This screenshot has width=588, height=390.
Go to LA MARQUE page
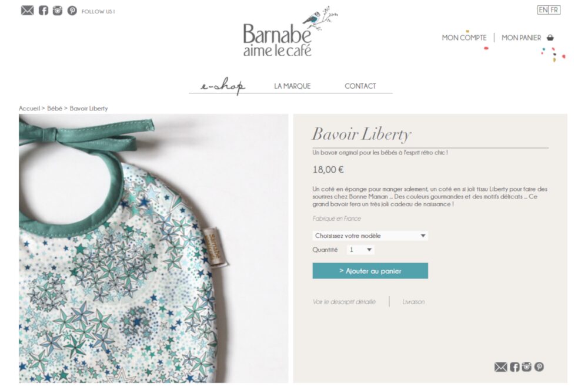pos(292,86)
